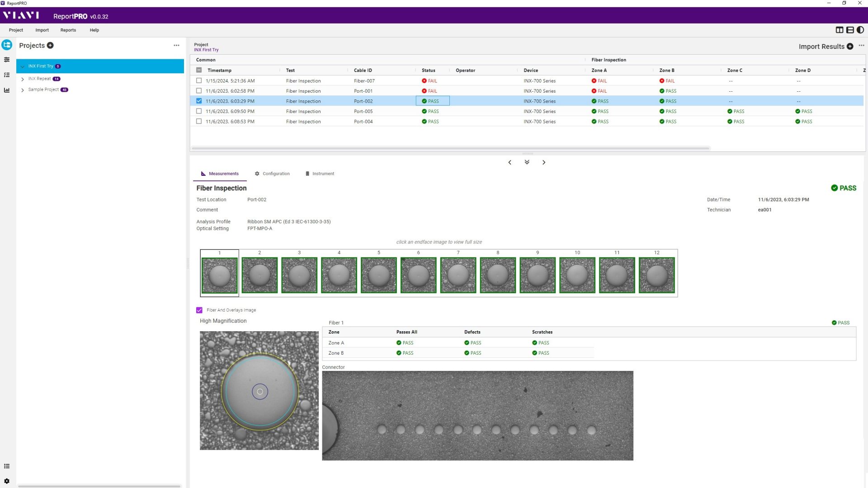Go to the next result arrow

(x=544, y=162)
